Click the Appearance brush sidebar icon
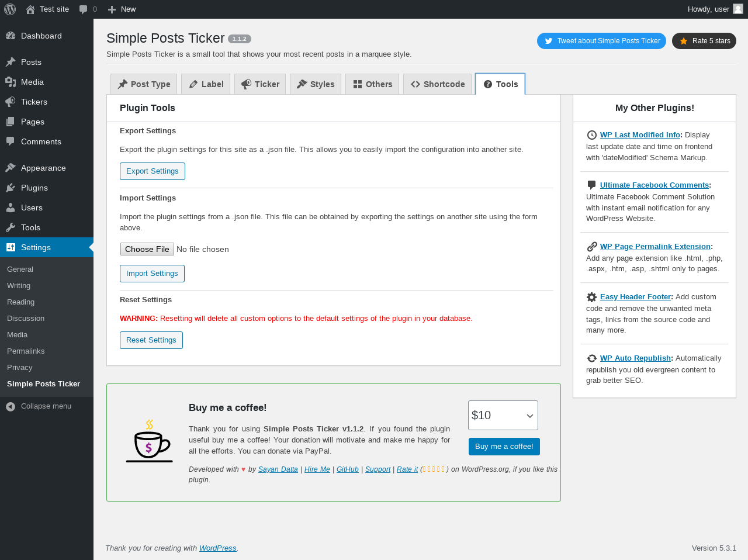748x560 pixels. pyautogui.click(x=11, y=168)
